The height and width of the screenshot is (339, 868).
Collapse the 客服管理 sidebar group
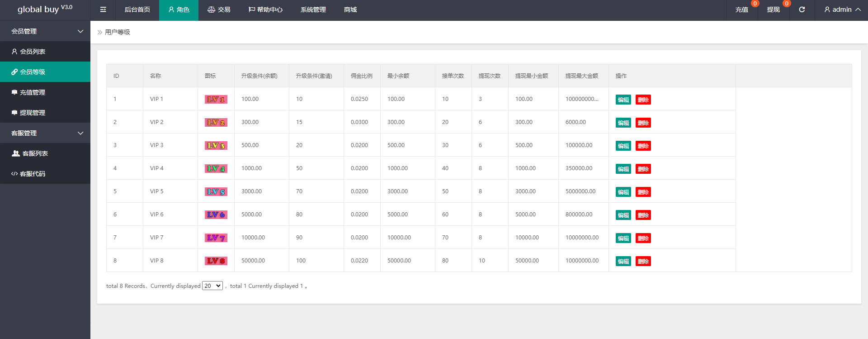click(x=45, y=133)
